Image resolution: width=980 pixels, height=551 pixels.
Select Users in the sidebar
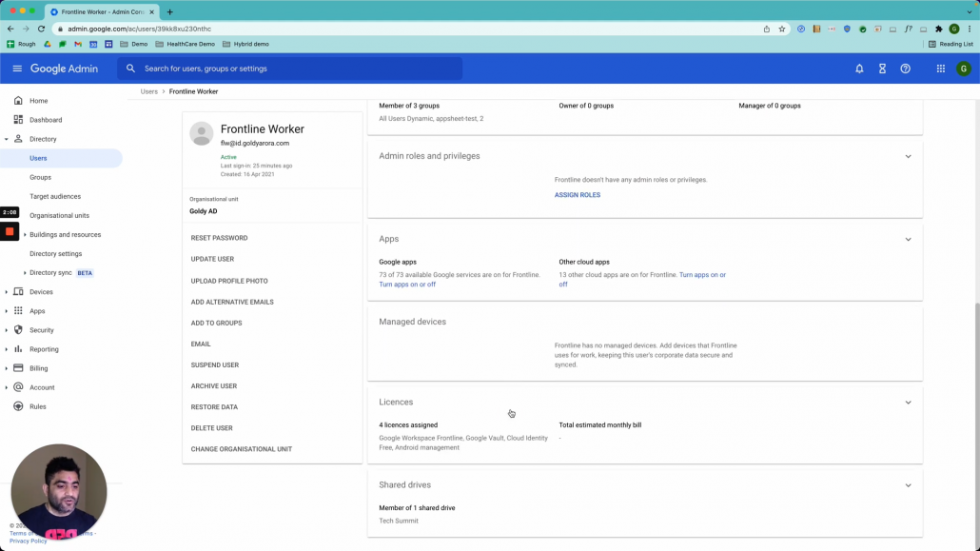(x=61, y=158)
